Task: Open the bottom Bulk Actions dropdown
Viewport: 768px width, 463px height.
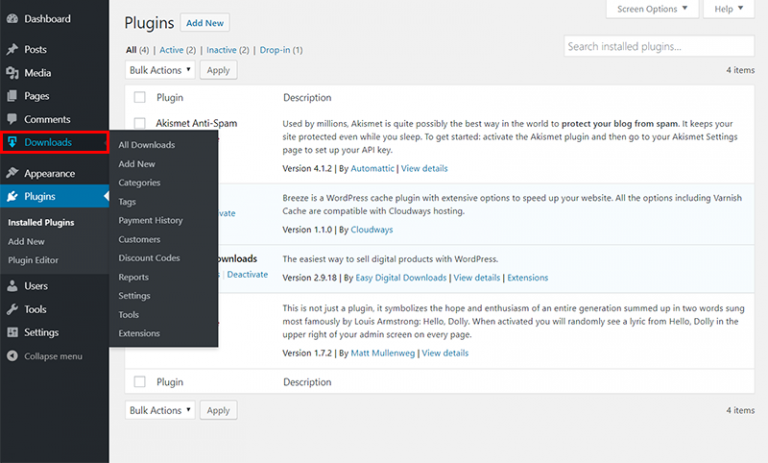Action: pyautogui.click(x=160, y=410)
